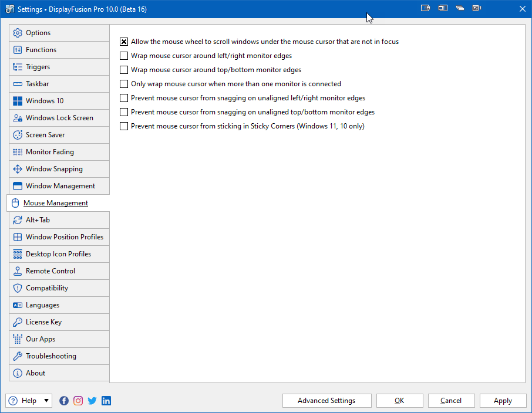Click the Functions sliders icon
532x413 pixels.
tap(17, 50)
